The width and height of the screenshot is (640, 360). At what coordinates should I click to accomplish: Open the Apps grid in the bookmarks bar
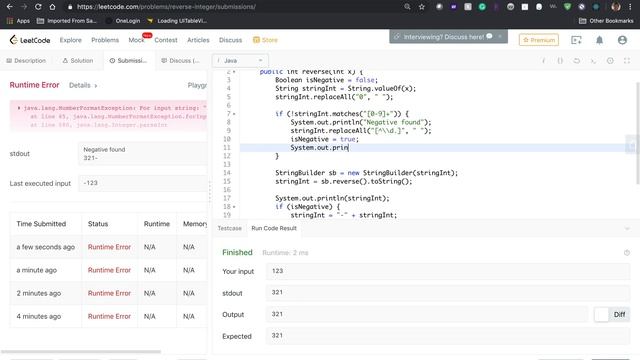18,21
